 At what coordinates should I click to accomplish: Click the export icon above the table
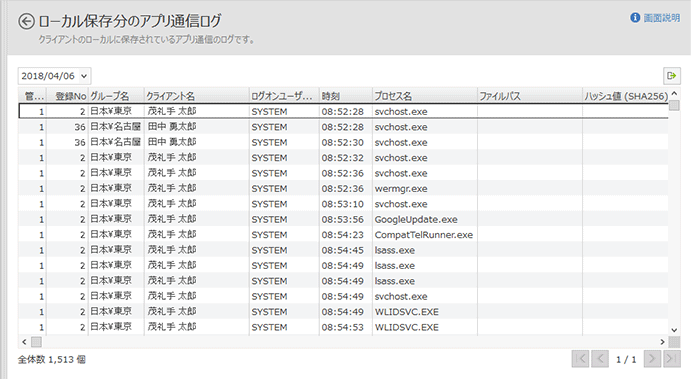pyautogui.click(x=672, y=76)
